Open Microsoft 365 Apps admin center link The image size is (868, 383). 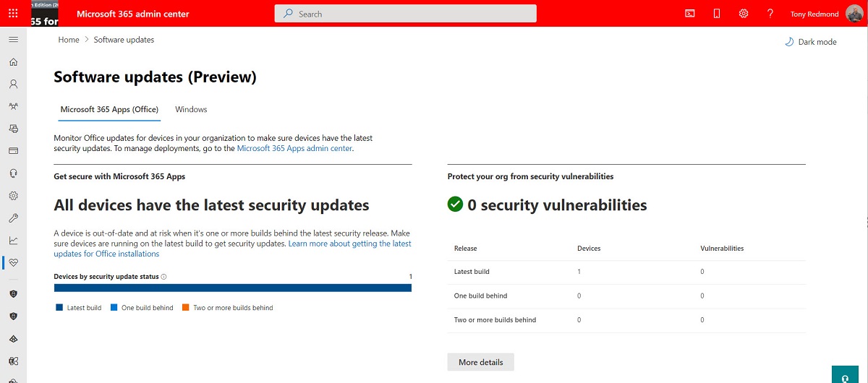(294, 148)
